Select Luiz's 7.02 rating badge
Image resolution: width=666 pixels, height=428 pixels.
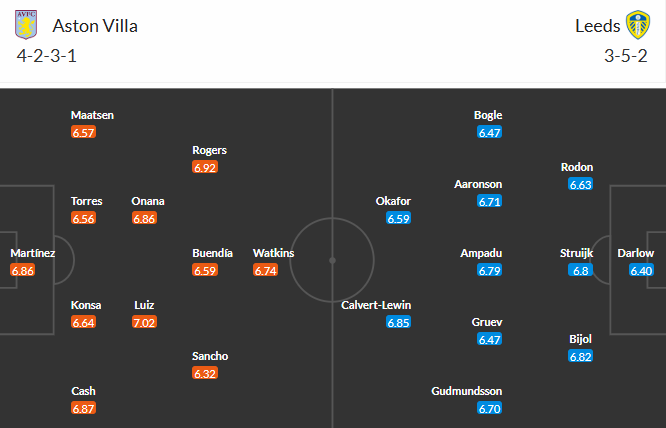[x=145, y=322]
